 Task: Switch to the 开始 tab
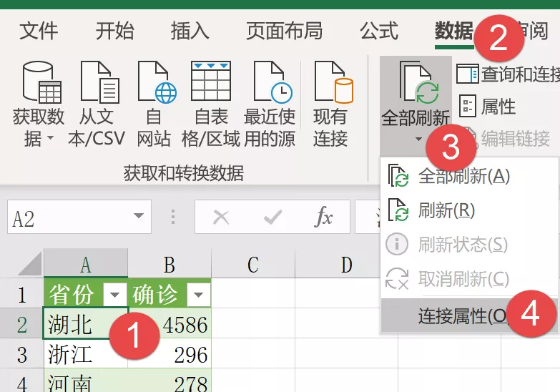click(115, 31)
